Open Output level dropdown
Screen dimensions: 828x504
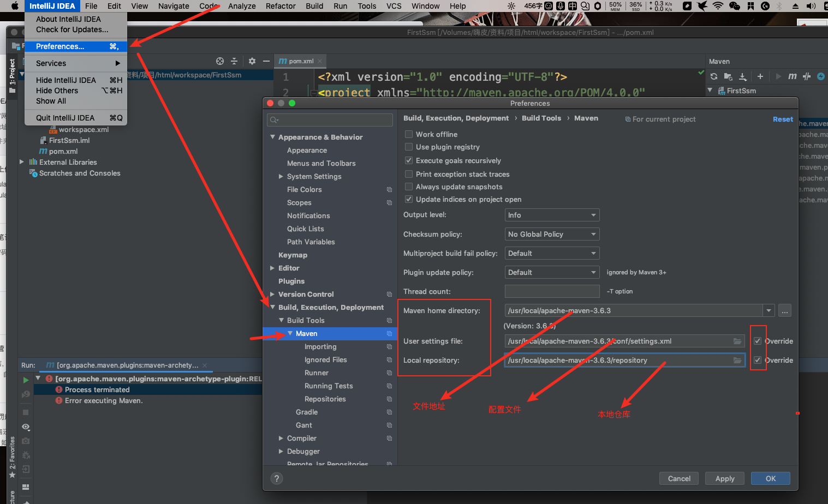pyautogui.click(x=552, y=215)
